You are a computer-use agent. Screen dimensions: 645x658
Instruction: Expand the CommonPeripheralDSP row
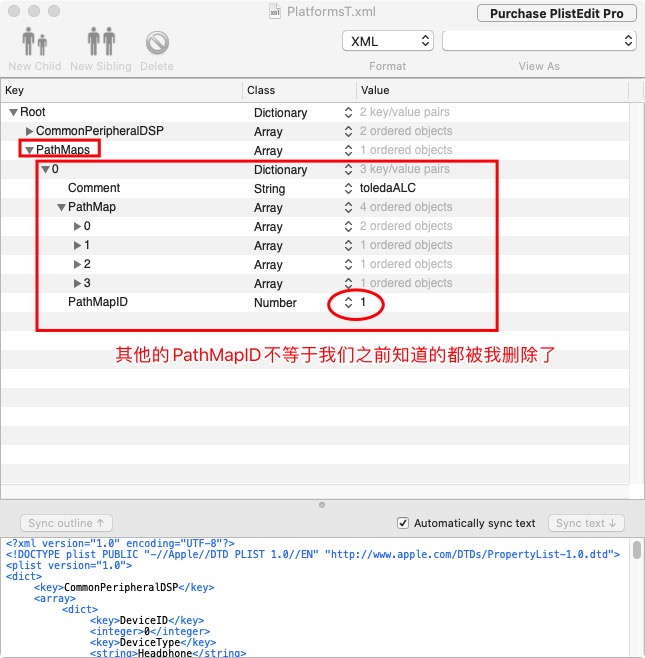(29, 131)
